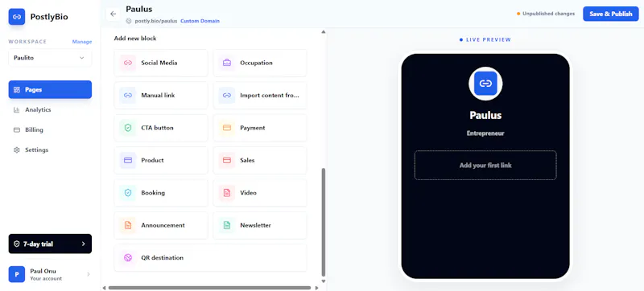Add a Social Media block

click(161, 63)
